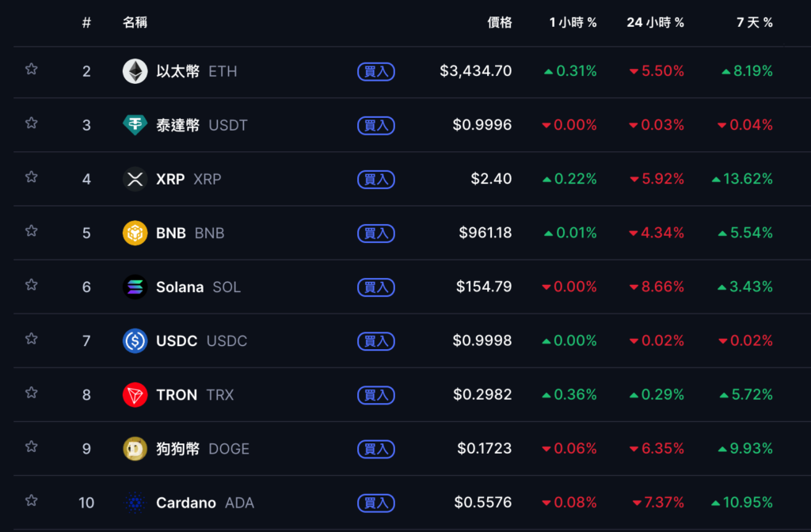Click the Solana coin logo icon
Viewport: 811px width, 532px height.
pos(135,287)
